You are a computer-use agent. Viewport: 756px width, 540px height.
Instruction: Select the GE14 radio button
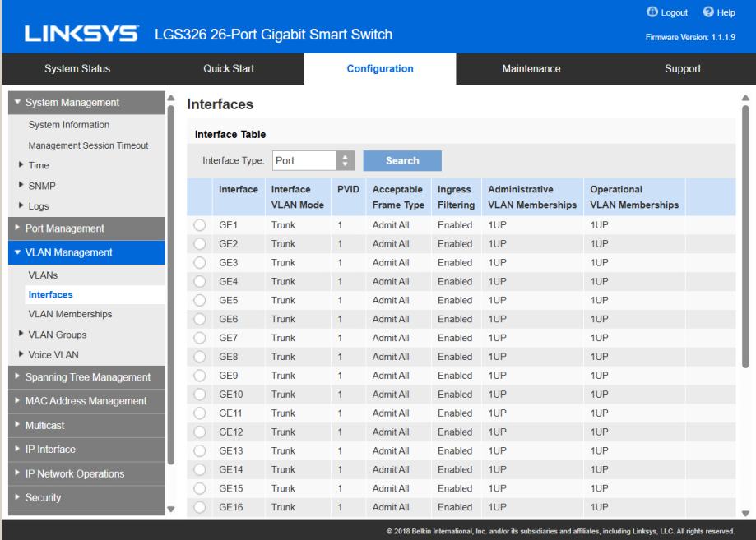point(200,469)
